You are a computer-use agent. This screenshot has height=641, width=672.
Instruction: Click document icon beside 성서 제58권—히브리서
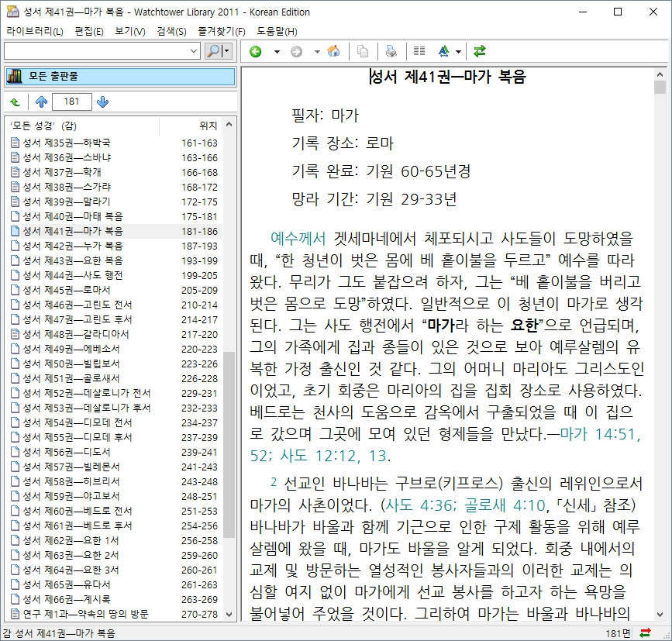coord(15,481)
